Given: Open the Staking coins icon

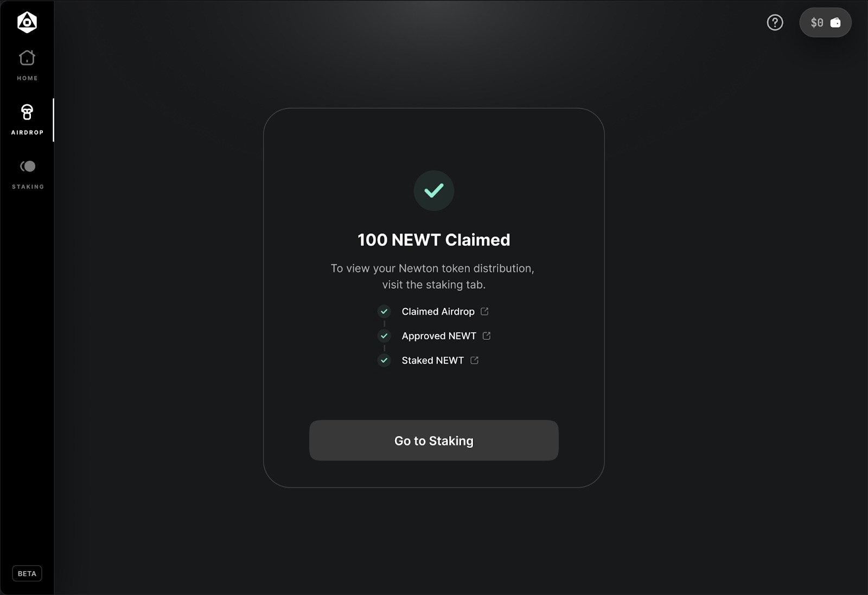Looking at the screenshot, I should 28,166.
